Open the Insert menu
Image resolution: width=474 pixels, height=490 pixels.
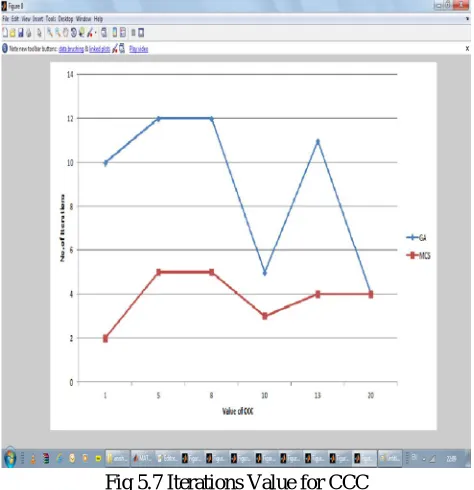[x=38, y=19]
